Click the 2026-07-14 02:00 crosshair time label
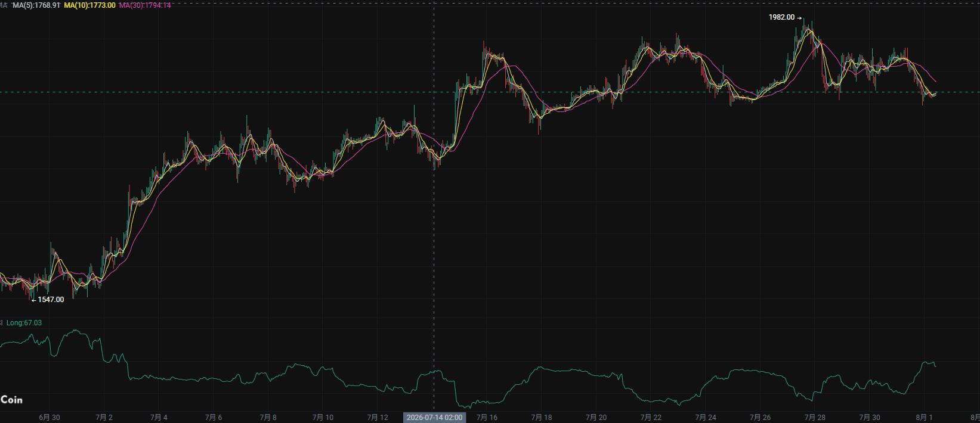The height and width of the screenshot is (423, 980). click(434, 418)
